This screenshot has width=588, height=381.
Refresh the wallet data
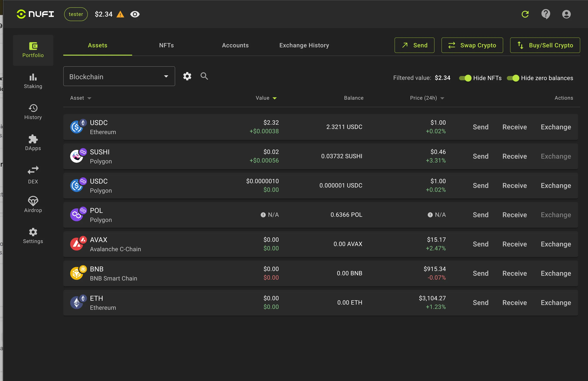click(525, 14)
